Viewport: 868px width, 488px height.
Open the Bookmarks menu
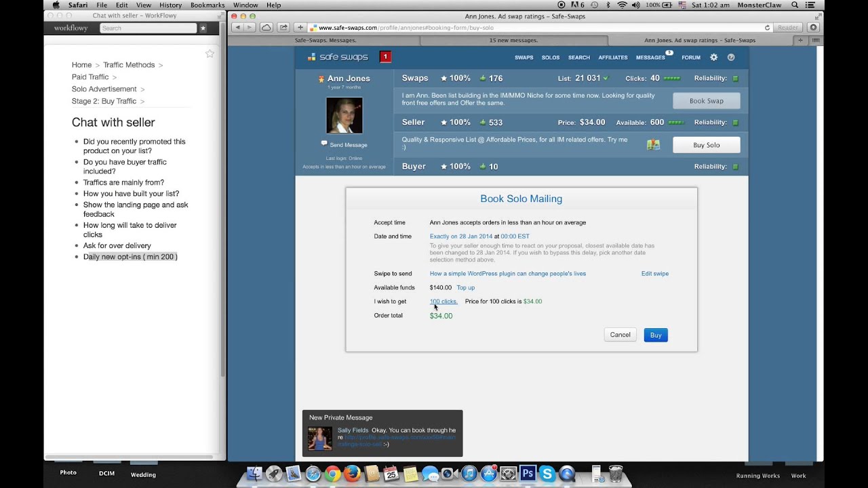[208, 5]
